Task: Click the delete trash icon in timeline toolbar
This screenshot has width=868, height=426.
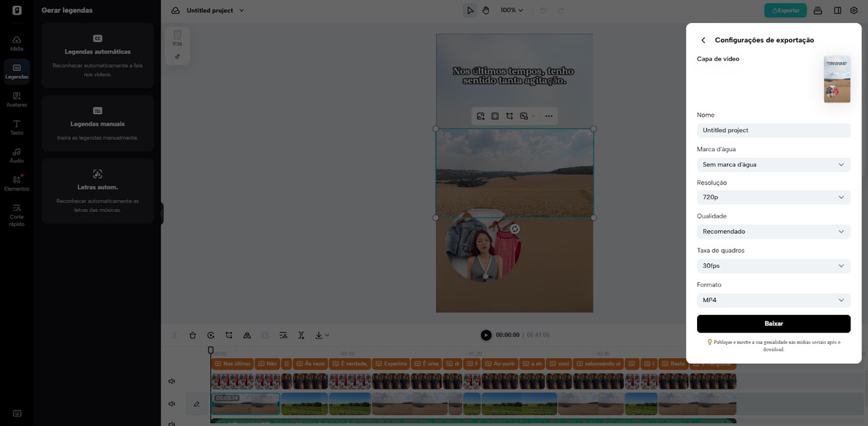Action: click(x=193, y=335)
